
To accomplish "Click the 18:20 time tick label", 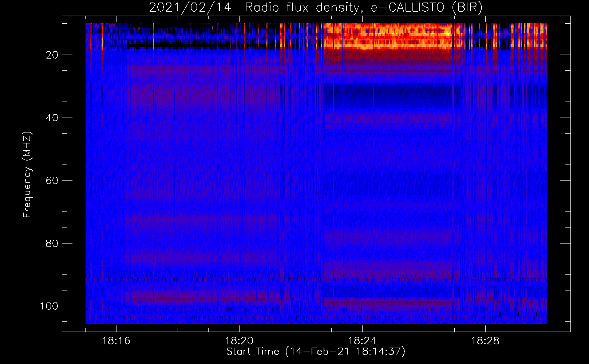I will pyautogui.click(x=239, y=341).
